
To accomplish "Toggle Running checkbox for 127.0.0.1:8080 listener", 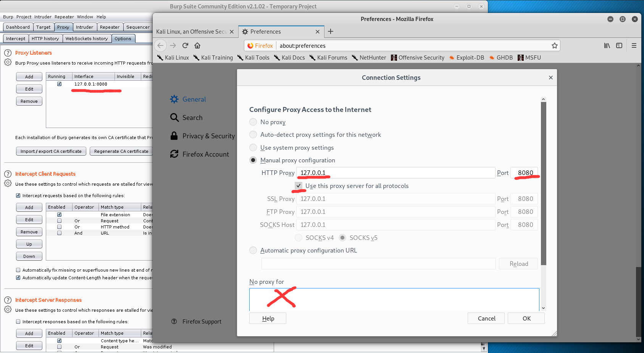I will (x=60, y=84).
